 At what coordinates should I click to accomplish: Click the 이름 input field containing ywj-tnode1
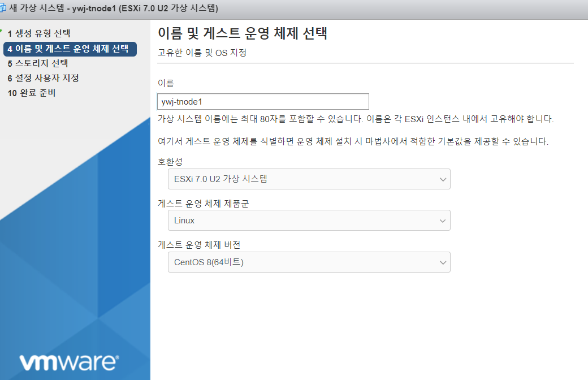point(263,102)
